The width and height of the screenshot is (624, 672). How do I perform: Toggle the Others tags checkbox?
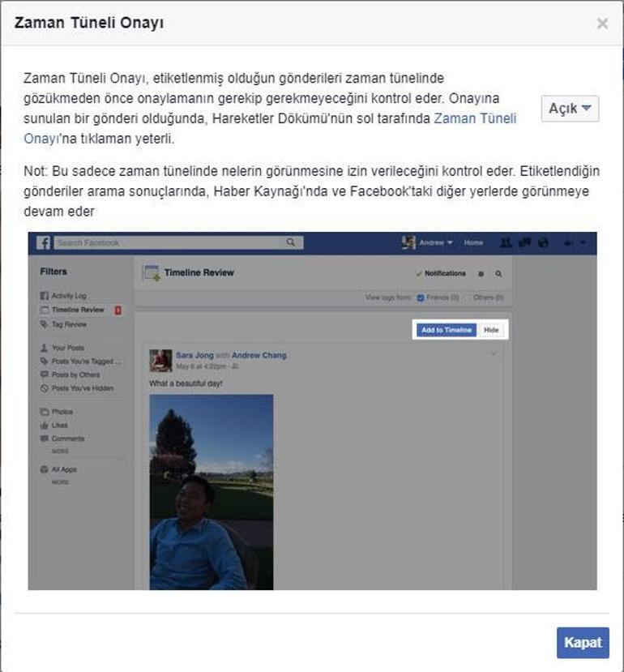tap(468, 297)
